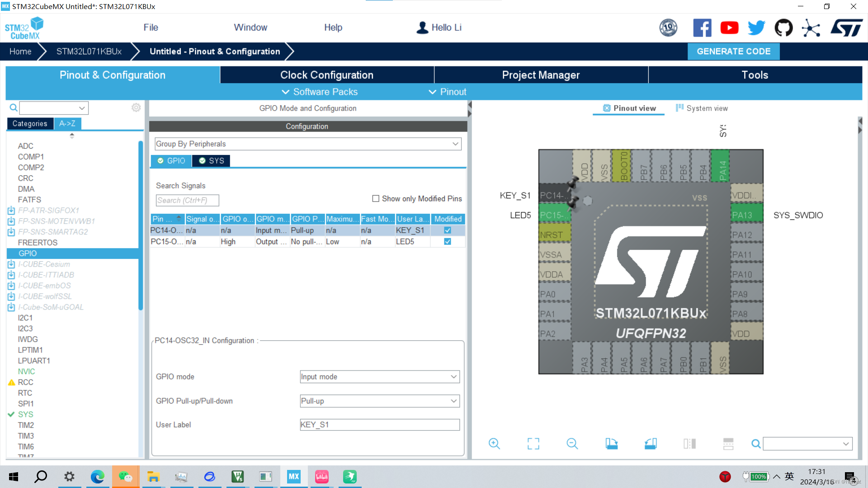Click the Search Signals input field

pos(187,200)
